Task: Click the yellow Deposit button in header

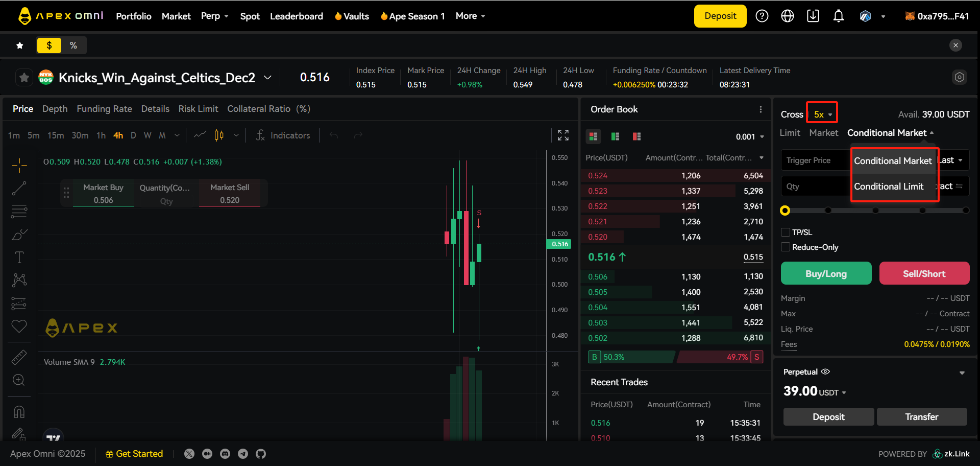Action: [720, 16]
